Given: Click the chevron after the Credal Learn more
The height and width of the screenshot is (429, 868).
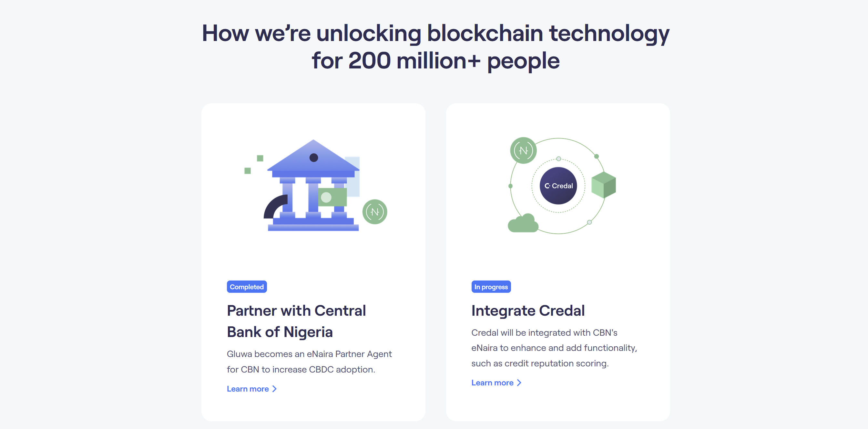Looking at the screenshot, I should coord(519,383).
